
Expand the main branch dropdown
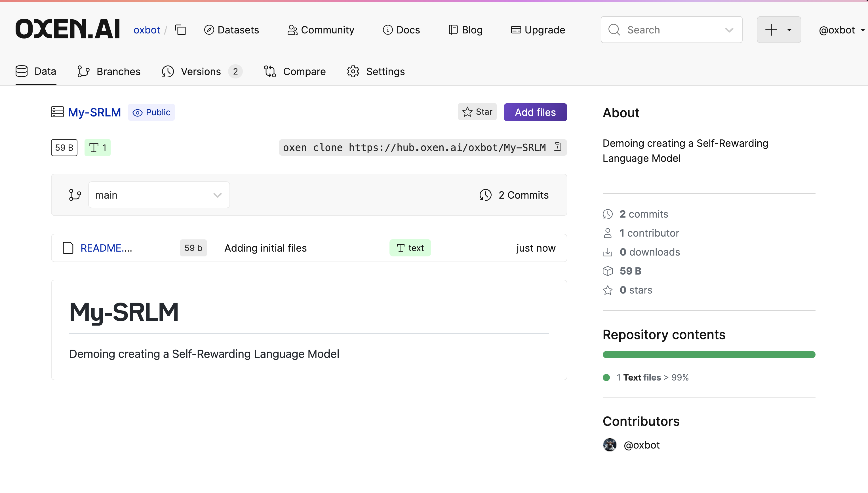pyautogui.click(x=159, y=195)
